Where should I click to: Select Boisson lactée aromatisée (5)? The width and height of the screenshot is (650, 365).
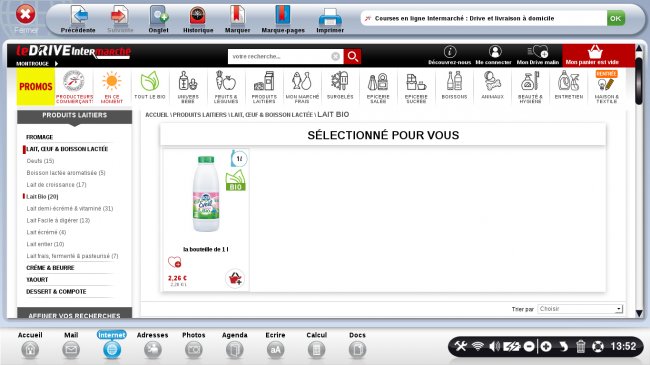point(66,173)
